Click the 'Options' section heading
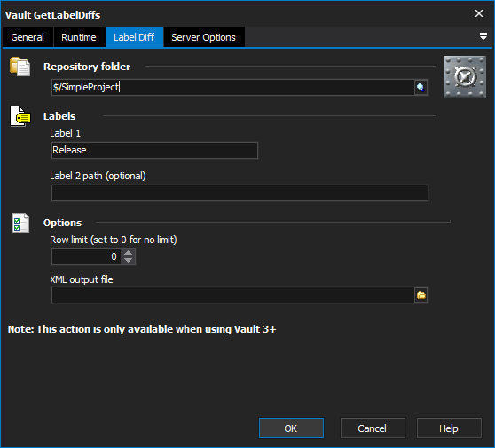The width and height of the screenshot is (495, 448). coord(62,223)
